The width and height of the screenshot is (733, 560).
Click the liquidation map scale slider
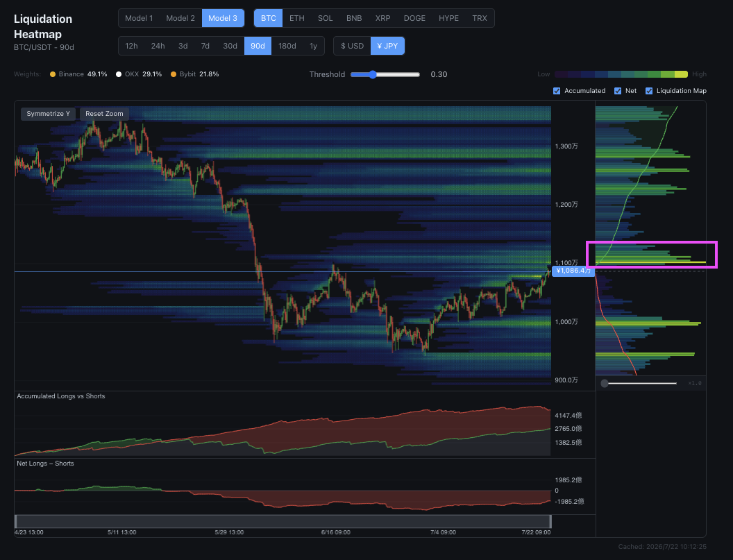point(640,383)
